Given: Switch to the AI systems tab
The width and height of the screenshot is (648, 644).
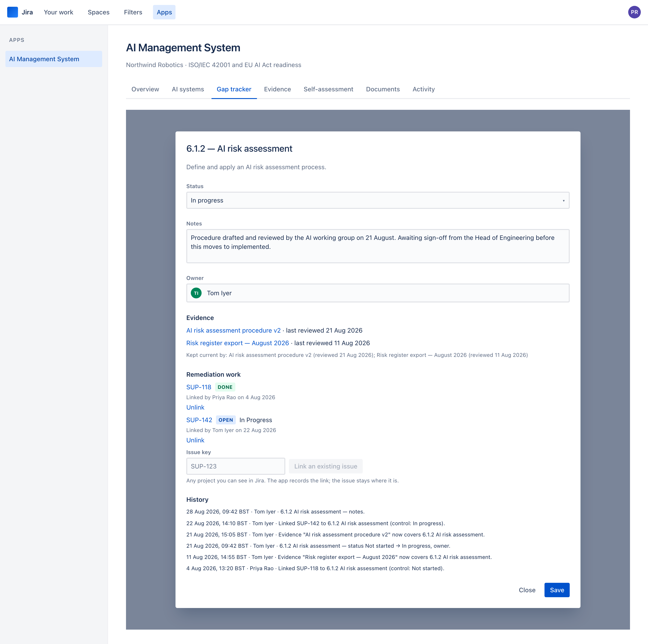Looking at the screenshot, I should (x=188, y=89).
